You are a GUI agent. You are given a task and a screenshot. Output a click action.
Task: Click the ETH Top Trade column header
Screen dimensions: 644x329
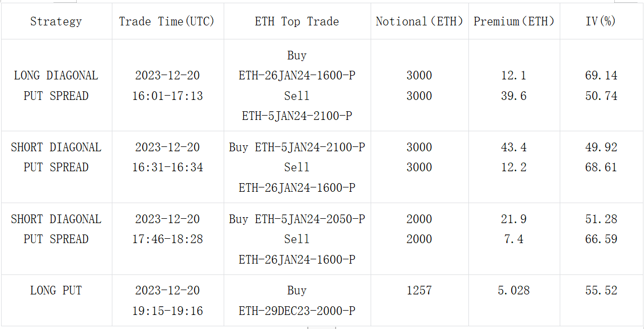tap(297, 22)
